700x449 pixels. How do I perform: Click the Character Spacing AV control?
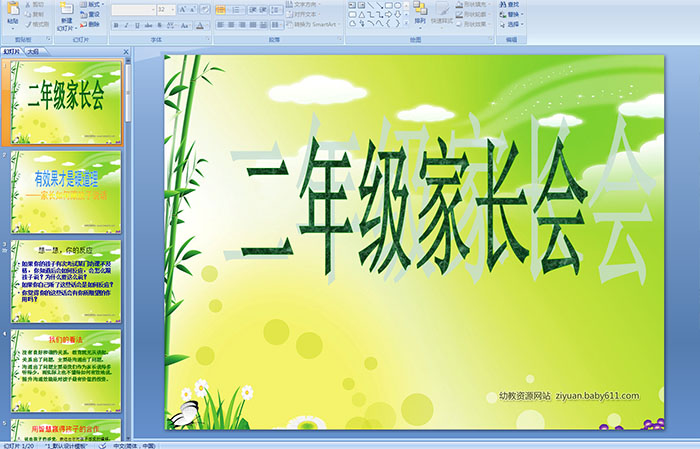172,25
